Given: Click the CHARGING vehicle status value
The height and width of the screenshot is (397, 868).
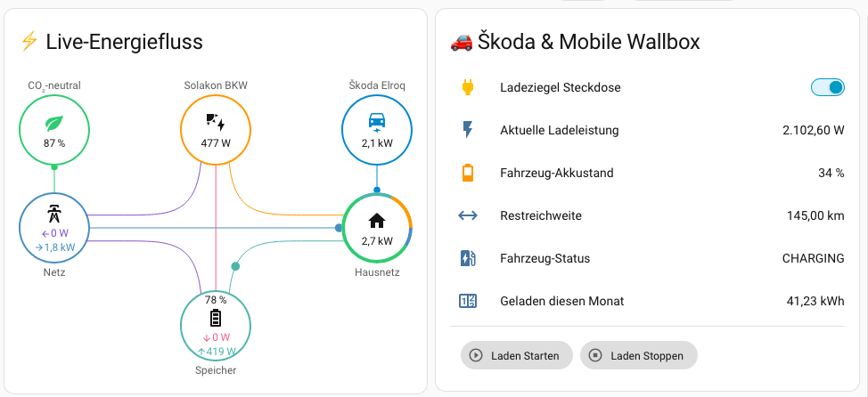Looking at the screenshot, I should coord(814,258).
